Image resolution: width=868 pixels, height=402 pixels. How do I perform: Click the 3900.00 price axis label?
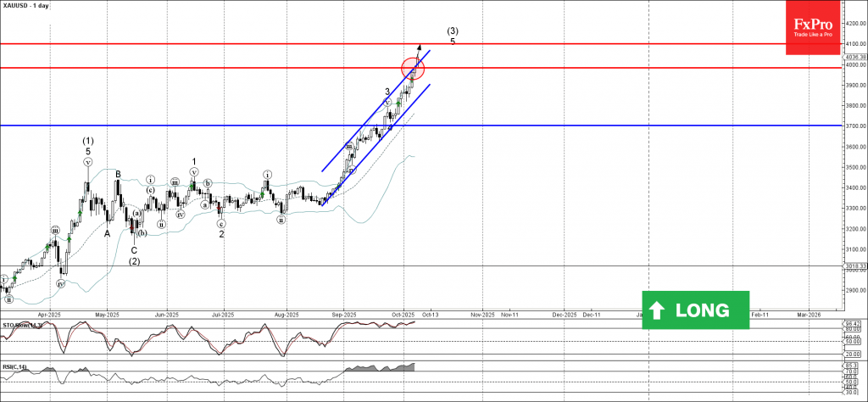tap(855, 86)
